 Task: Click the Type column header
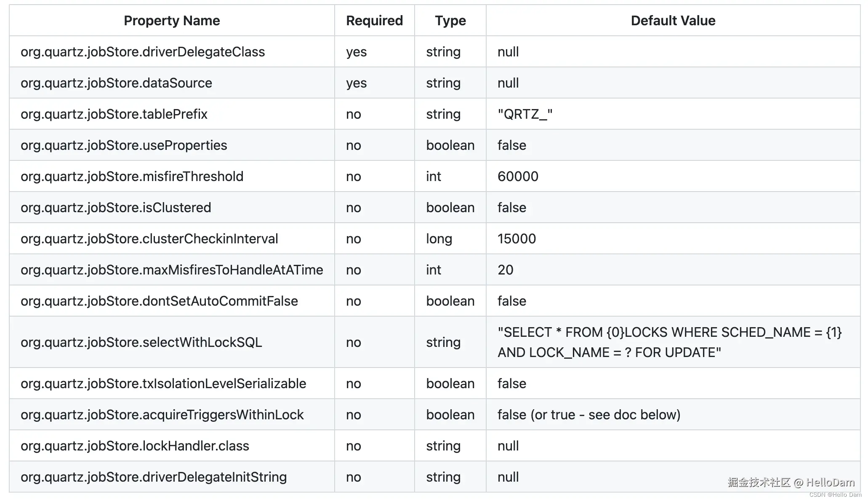[450, 21]
